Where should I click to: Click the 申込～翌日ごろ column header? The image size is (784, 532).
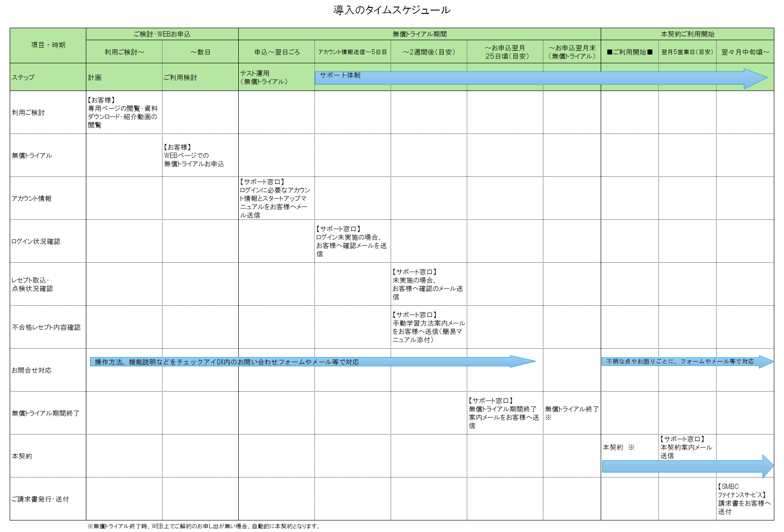click(x=277, y=52)
